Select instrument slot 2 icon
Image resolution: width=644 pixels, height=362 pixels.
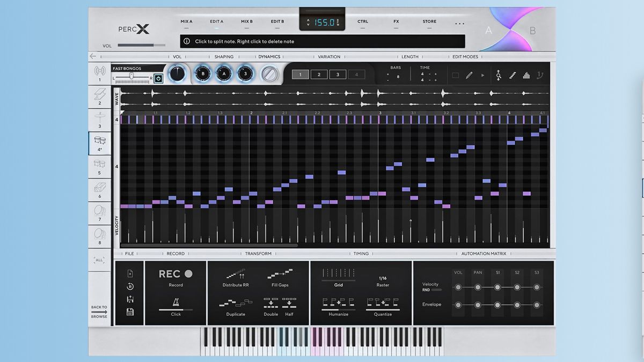point(99,95)
